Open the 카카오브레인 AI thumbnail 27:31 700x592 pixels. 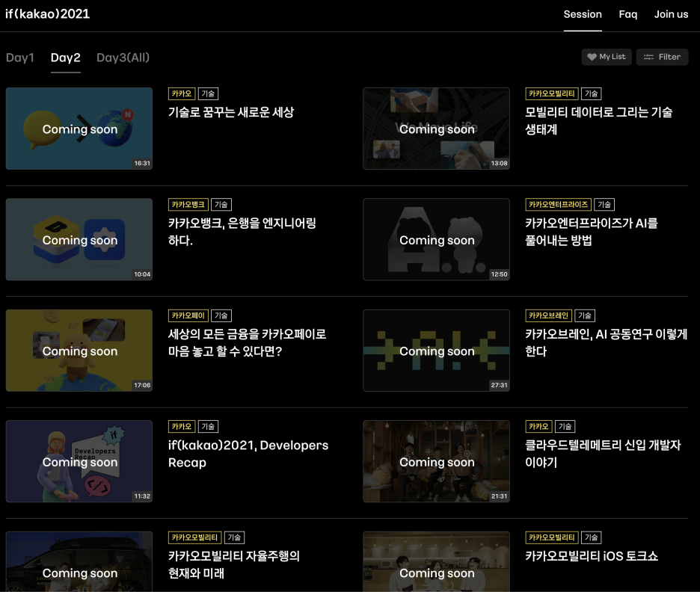pyautogui.click(x=436, y=351)
